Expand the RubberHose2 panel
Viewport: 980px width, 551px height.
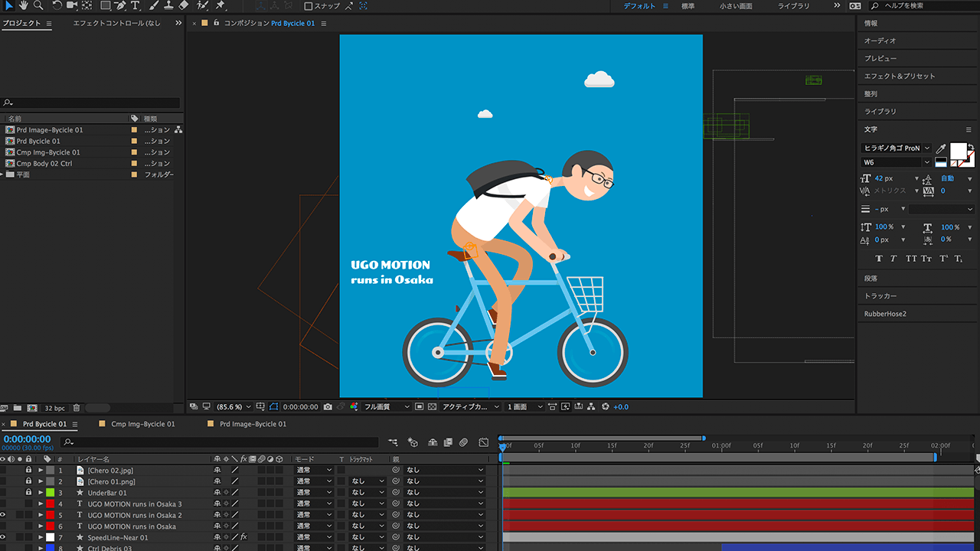tap(885, 314)
